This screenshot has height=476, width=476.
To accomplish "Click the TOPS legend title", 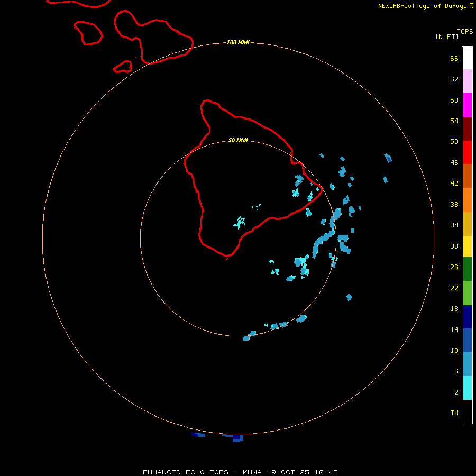I will [x=465, y=31].
